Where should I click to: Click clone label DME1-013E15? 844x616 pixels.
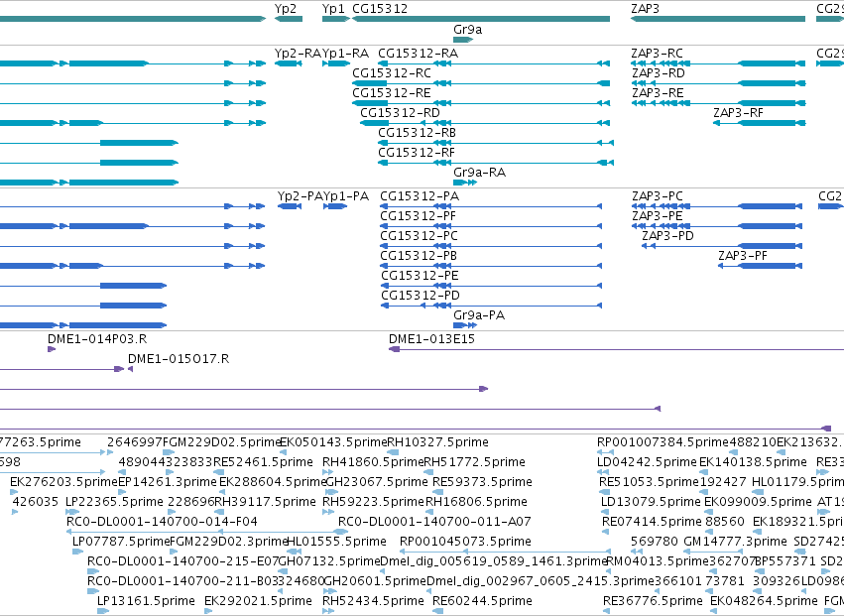point(431,338)
